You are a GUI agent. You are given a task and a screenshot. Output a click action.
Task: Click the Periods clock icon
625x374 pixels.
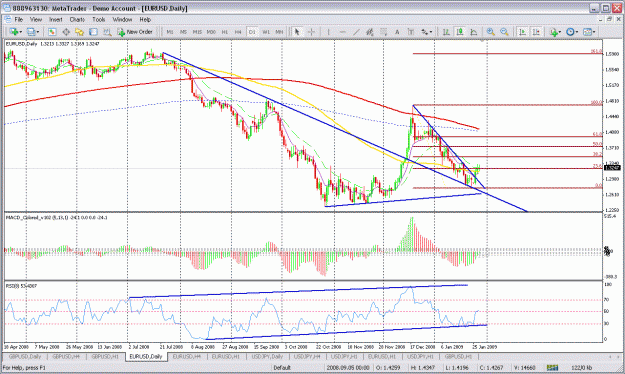[570, 32]
